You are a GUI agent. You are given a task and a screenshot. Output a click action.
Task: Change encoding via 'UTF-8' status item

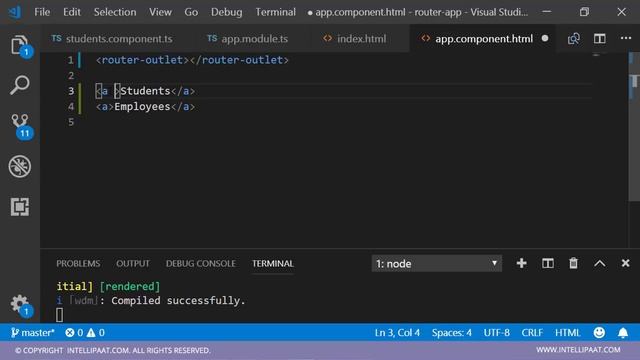click(x=496, y=333)
